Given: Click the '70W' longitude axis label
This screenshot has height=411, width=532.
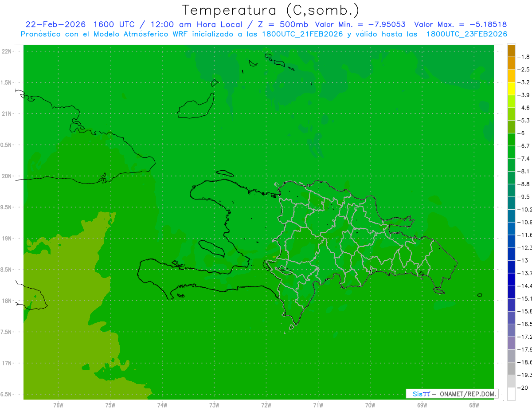Looking at the screenshot, I should pos(370,405).
